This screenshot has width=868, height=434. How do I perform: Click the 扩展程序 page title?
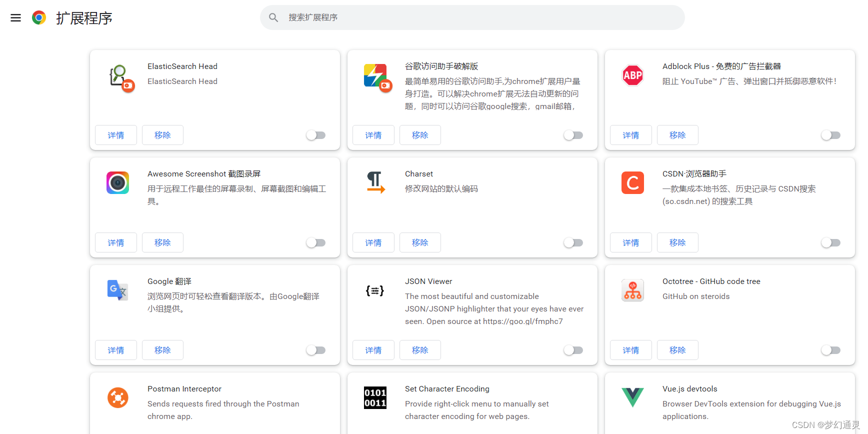pyautogui.click(x=84, y=18)
